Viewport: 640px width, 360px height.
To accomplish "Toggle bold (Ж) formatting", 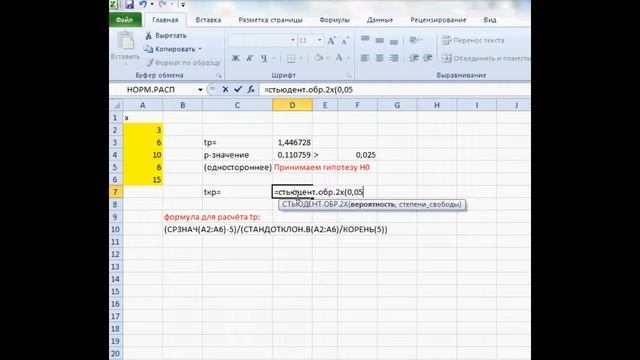I will pyautogui.click(x=235, y=58).
